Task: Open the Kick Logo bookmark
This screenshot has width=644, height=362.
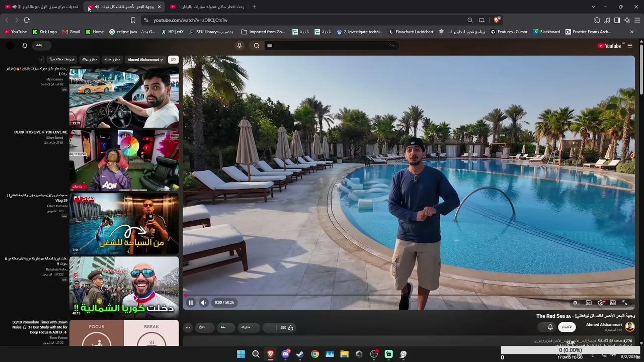Action: click(x=44, y=32)
